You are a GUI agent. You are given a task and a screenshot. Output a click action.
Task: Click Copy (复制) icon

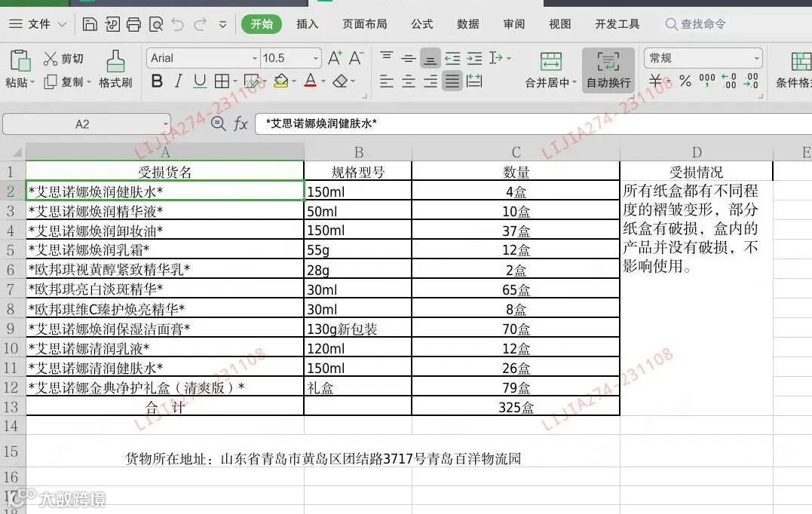[x=51, y=82]
